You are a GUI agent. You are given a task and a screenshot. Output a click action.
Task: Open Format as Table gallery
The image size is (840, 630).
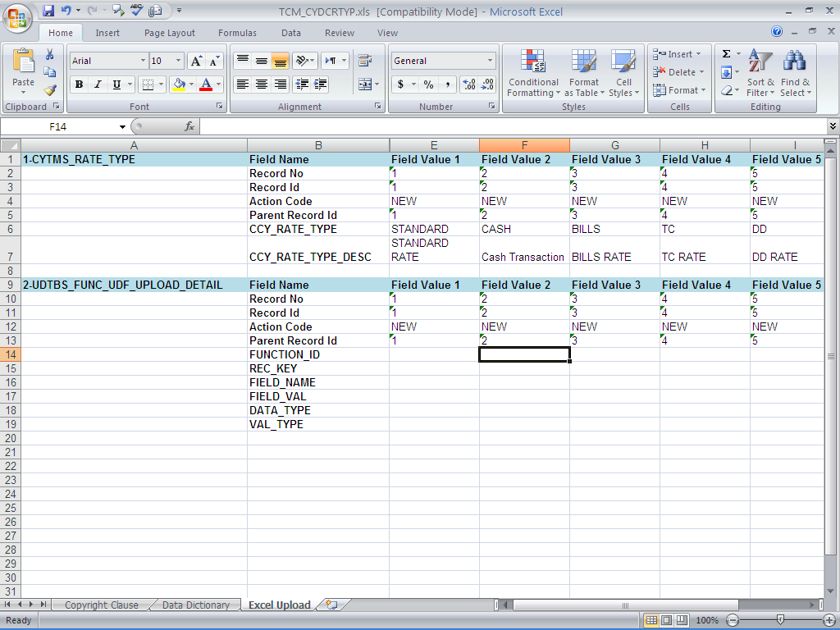click(x=584, y=73)
